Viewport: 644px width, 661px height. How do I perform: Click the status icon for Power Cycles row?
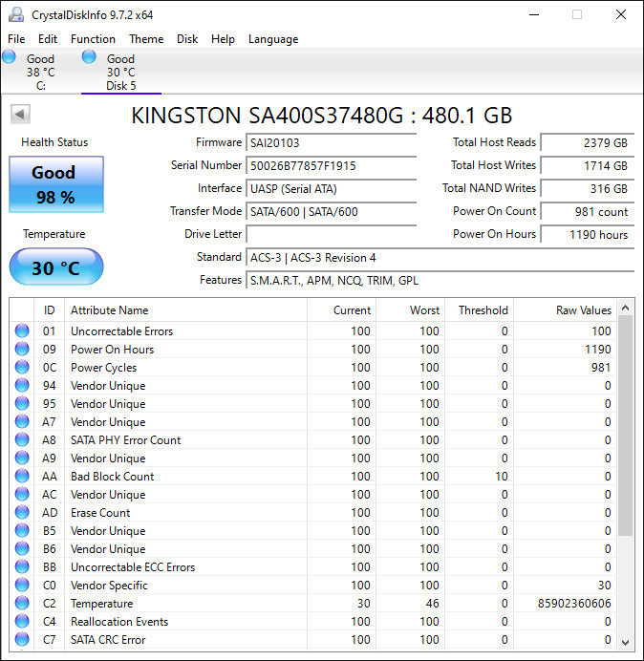click(x=22, y=367)
